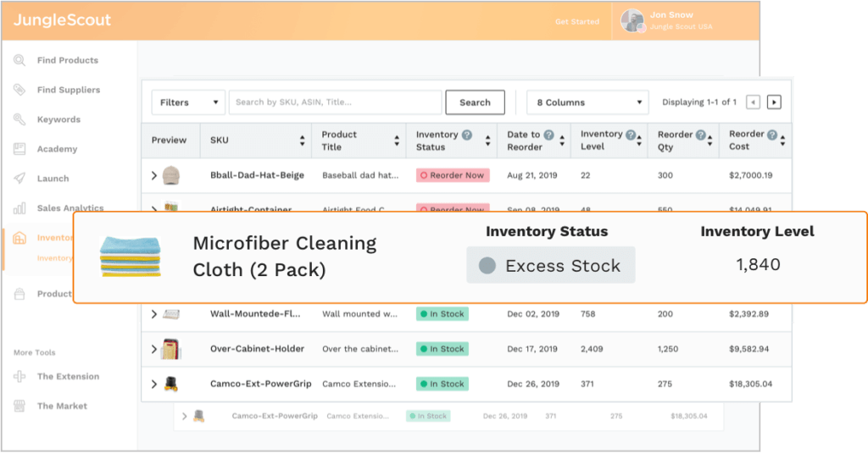Open the Academy book icon
The image size is (868, 453).
coord(19,149)
